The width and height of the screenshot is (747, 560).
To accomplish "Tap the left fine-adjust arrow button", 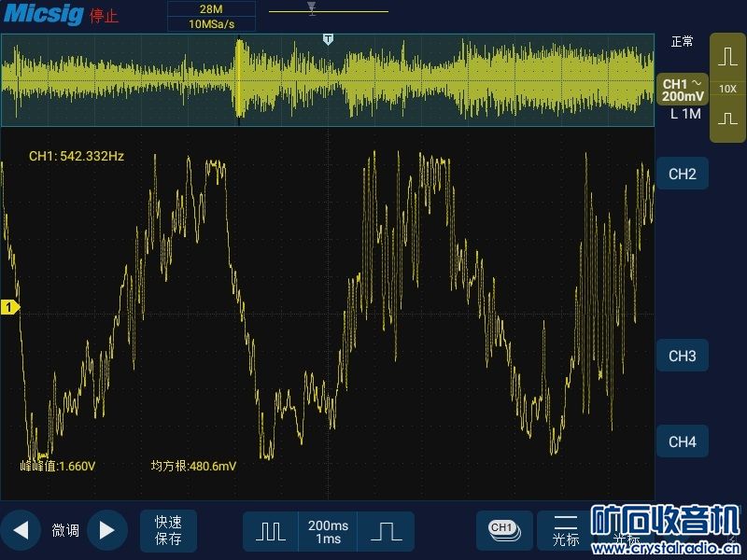I will 21,530.
